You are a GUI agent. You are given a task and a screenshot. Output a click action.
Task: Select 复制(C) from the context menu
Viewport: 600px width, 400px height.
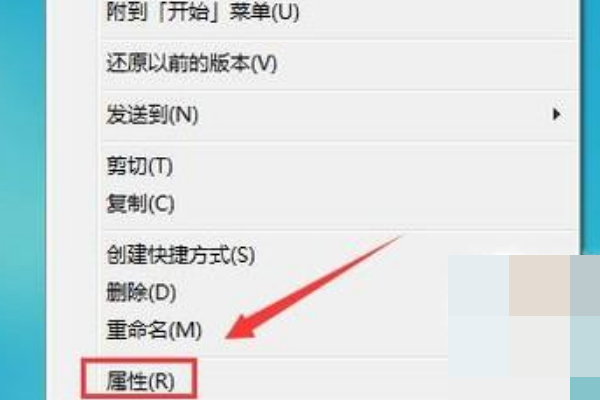(140, 203)
